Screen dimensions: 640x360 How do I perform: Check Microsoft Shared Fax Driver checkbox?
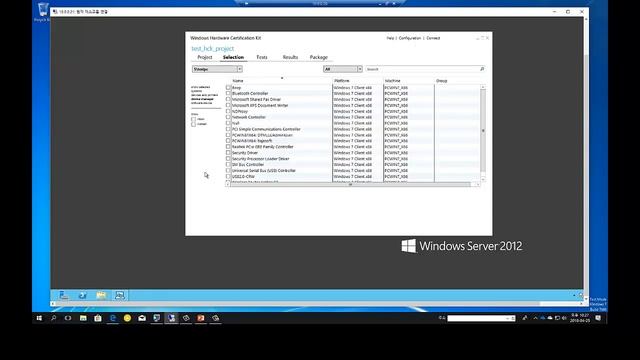click(x=228, y=99)
